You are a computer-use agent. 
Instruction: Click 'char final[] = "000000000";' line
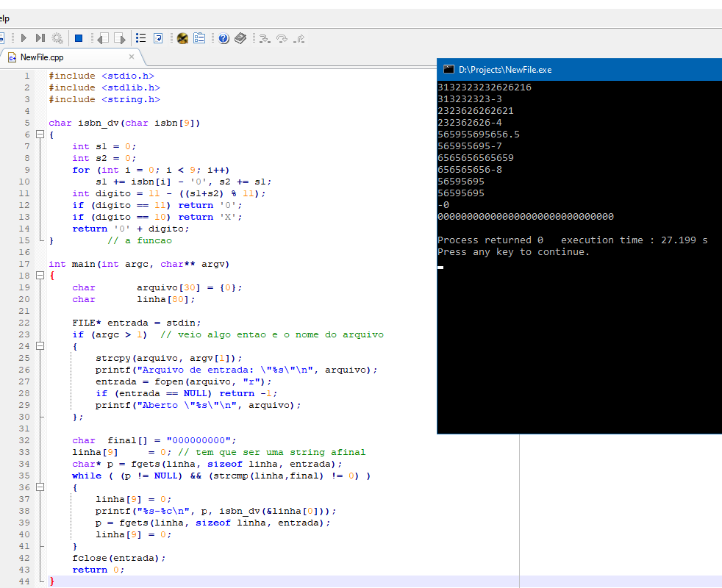pos(154,440)
